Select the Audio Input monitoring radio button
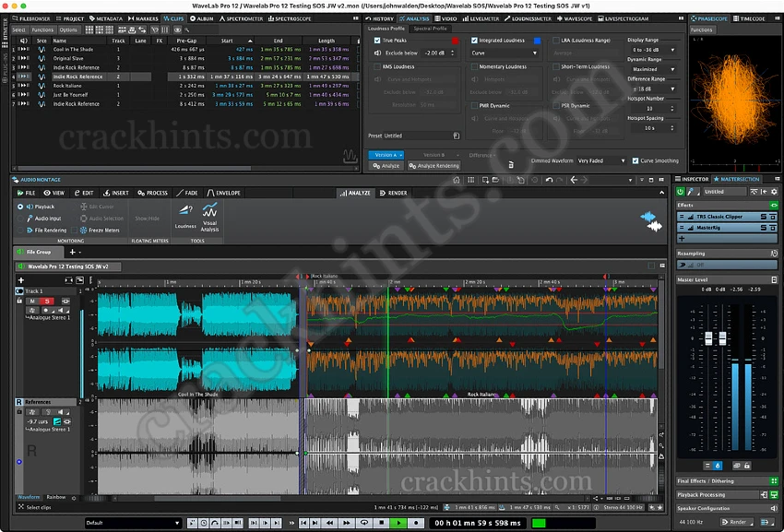Image resolution: width=784 pixels, height=532 pixels. [x=20, y=219]
